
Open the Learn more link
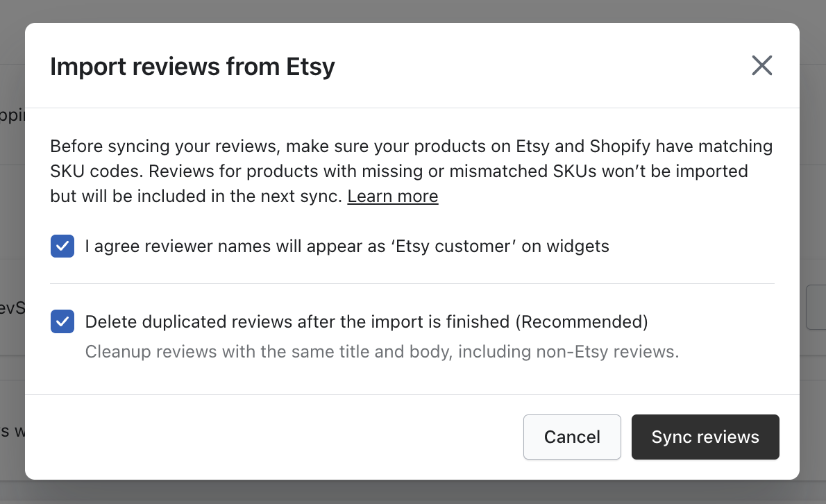[393, 196]
